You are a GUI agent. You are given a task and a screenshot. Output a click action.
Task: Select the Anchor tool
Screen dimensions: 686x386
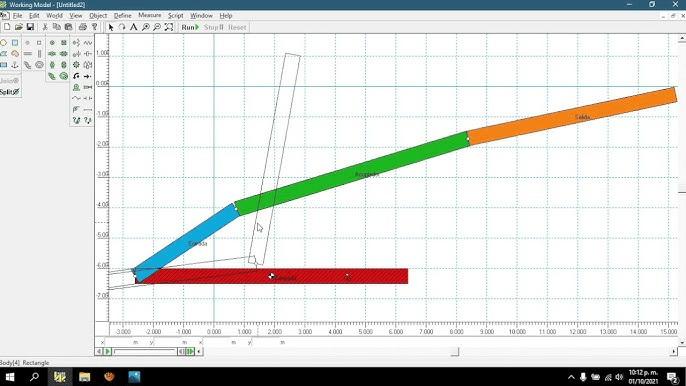(x=15, y=65)
